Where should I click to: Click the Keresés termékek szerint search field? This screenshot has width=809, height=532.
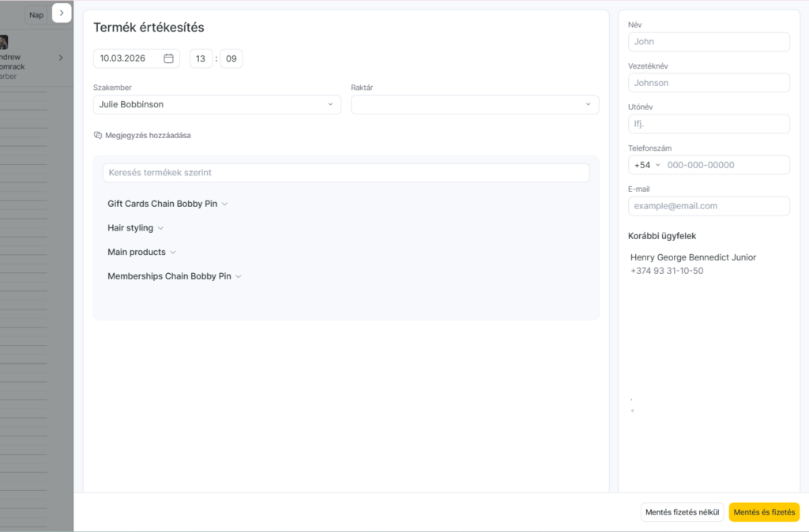pos(345,173)
